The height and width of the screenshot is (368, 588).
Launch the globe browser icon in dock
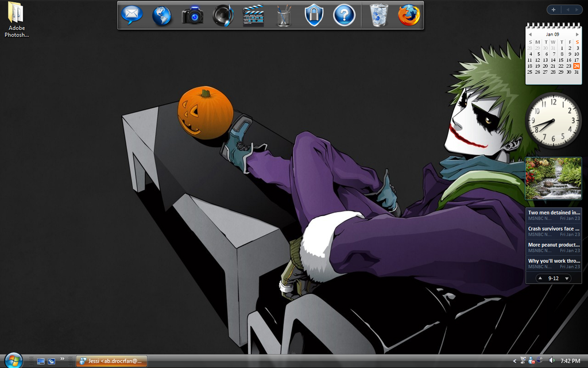(162, 16)
